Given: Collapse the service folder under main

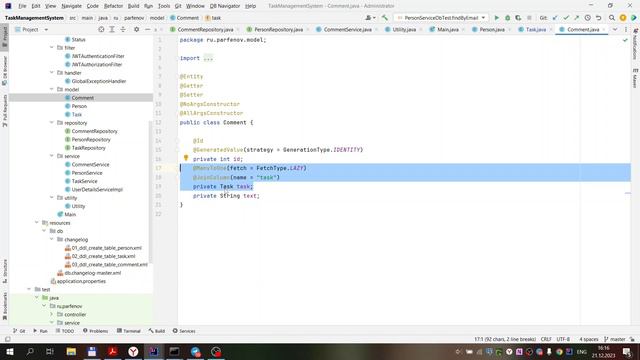Looking at the screenshot, I should tap(52, 156).
